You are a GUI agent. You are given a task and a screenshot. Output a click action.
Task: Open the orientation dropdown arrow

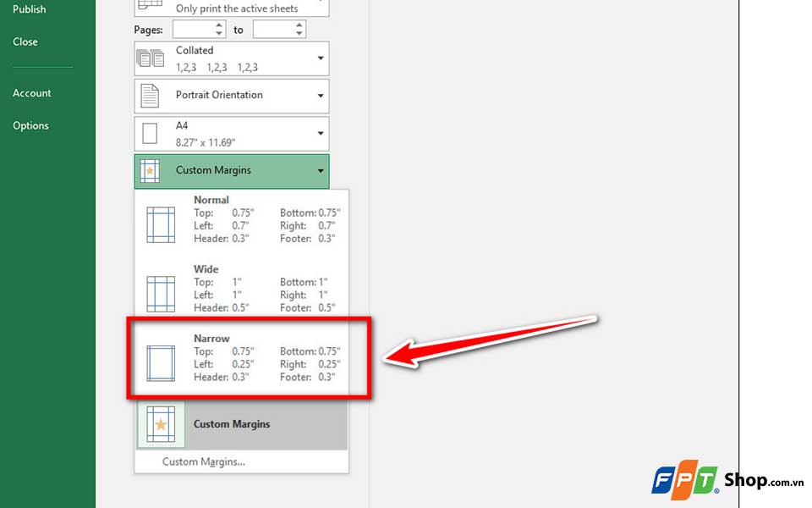point(320,96)
